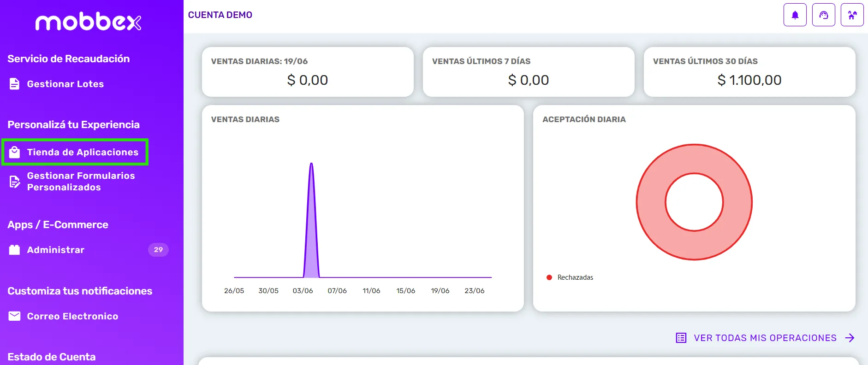The width and height of the screenshot is (868, 365).
Task: Click the Ventas Diarias 19/06 card
Action: point(308,72)
